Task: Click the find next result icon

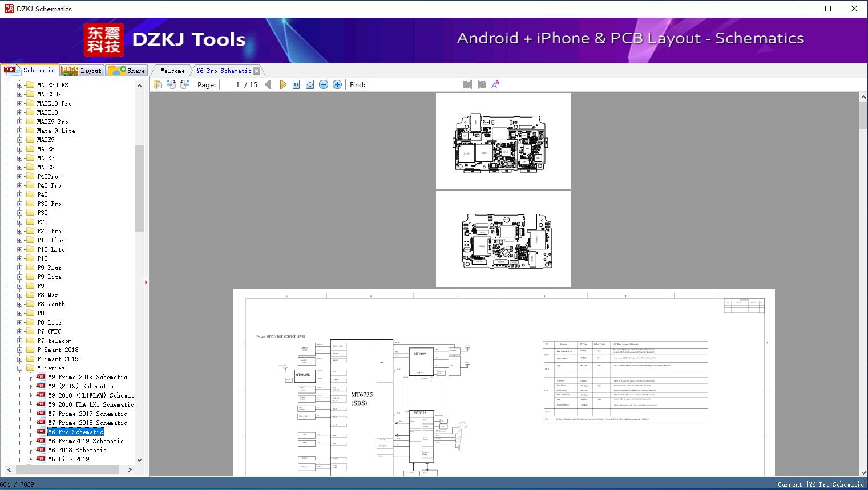Action: (482, 84)
